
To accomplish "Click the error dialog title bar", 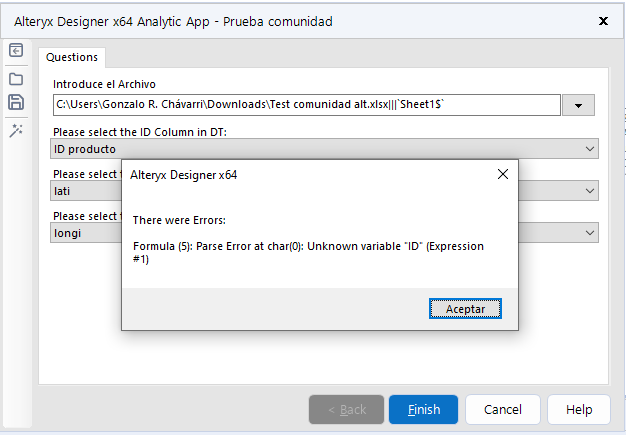I will [300, 174].
